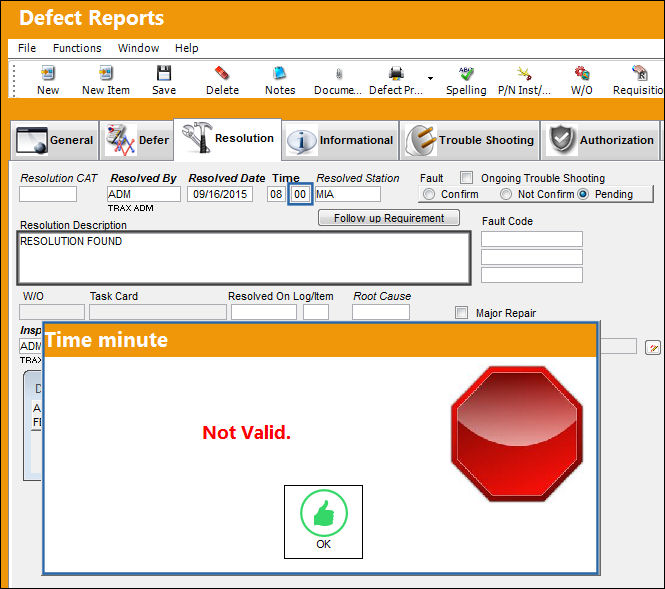Click the edit pencil icon at right edge

(x=652, y=348)
